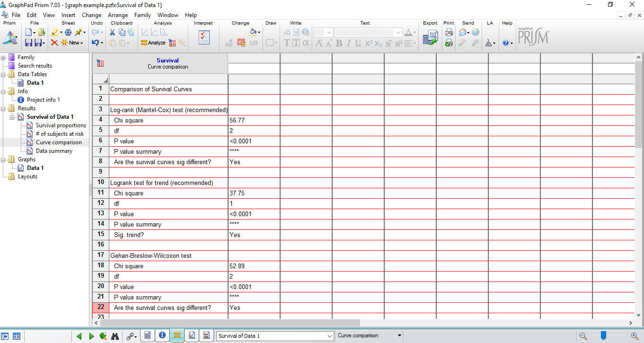The height and width of the screenshot is (343, 644).
Task: Collapse the Graphs folder in navigator
Action: tap(4, 159)
